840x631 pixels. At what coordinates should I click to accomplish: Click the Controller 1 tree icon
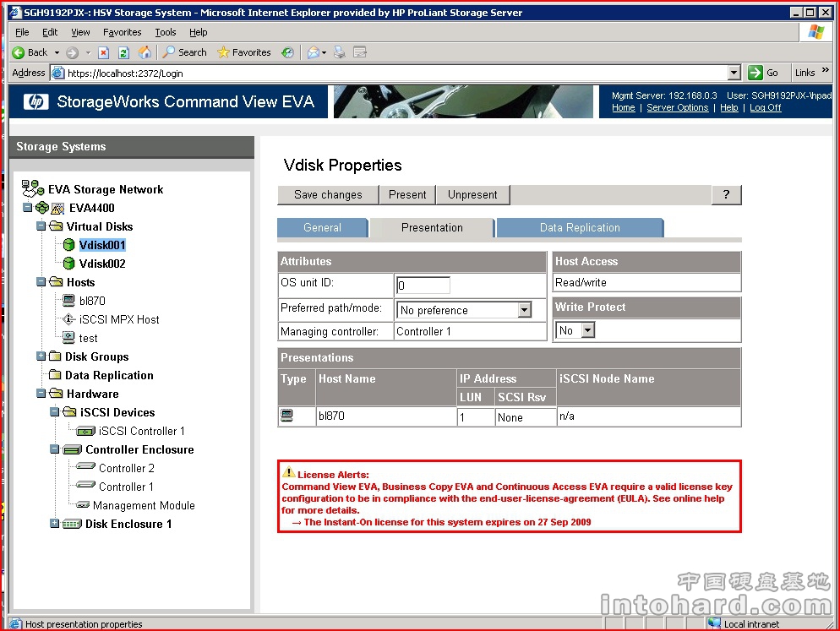click(85, 485)
